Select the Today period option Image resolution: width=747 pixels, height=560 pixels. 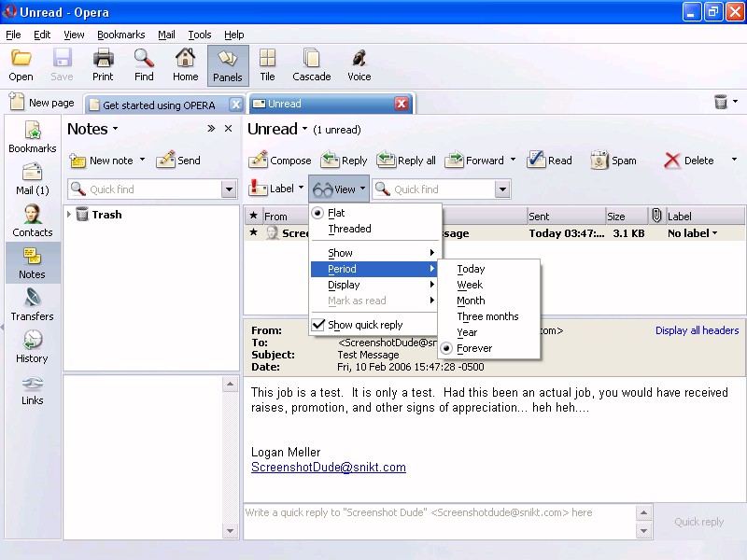coord(471,269)
